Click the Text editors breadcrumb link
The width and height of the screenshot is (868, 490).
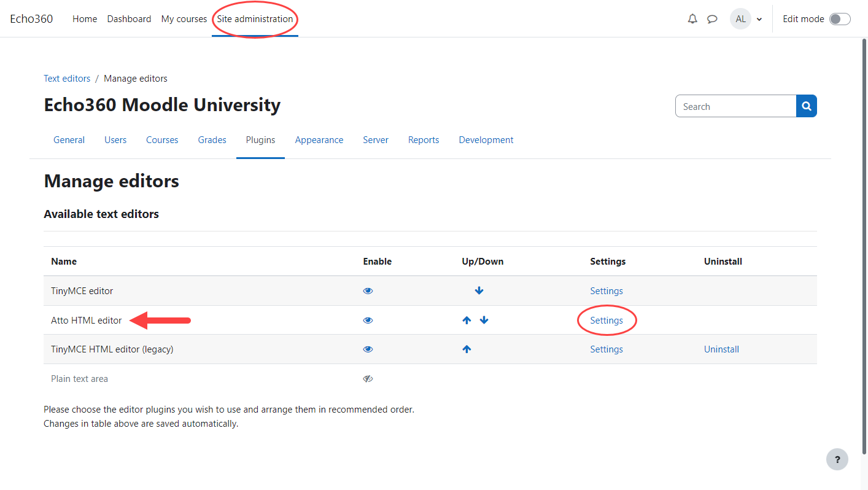pos(67,79)
